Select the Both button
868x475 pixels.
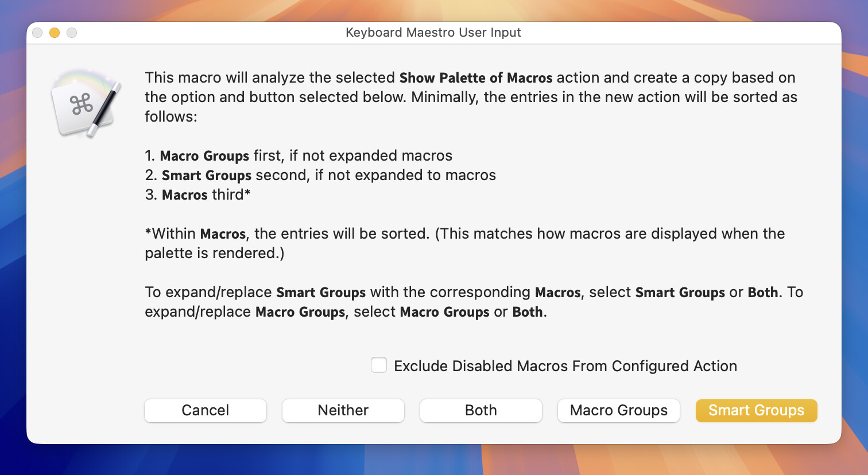481,410
